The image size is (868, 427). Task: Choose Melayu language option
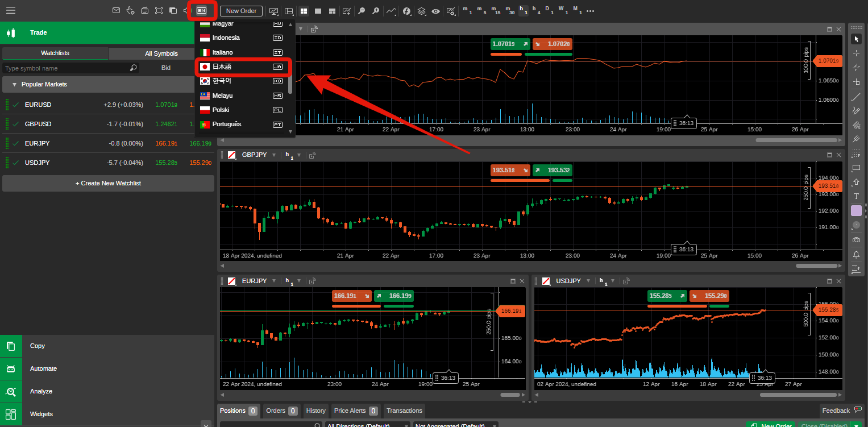coord(242,96)
